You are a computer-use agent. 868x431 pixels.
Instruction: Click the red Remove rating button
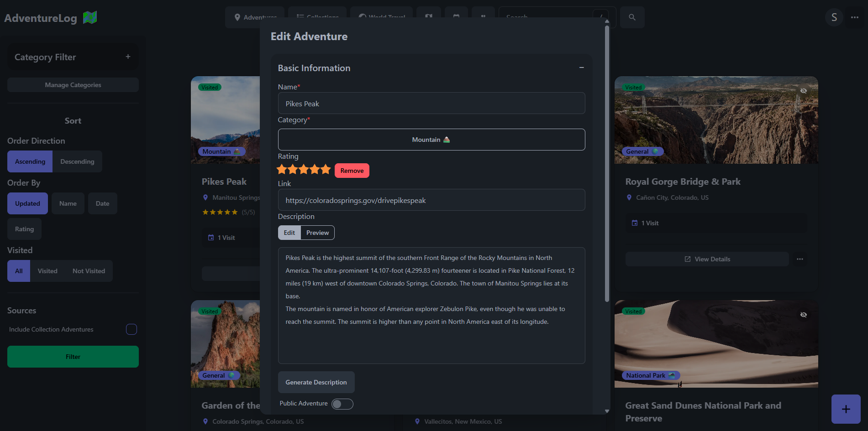point(352,171)
